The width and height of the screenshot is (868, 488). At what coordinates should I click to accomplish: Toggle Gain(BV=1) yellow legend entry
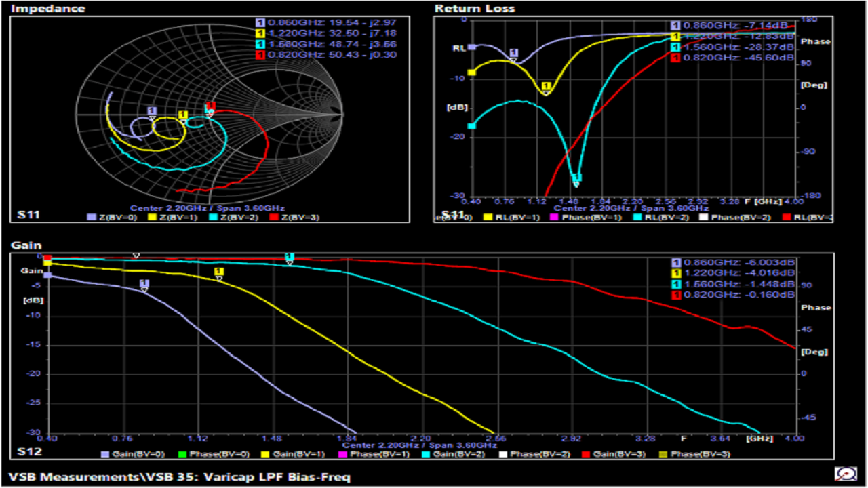267,454
